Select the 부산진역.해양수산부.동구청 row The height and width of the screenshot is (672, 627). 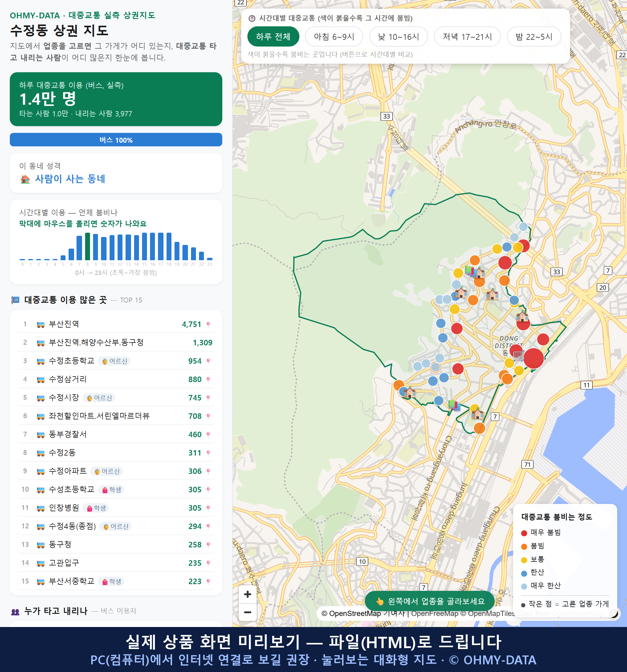tap(116, 342)
